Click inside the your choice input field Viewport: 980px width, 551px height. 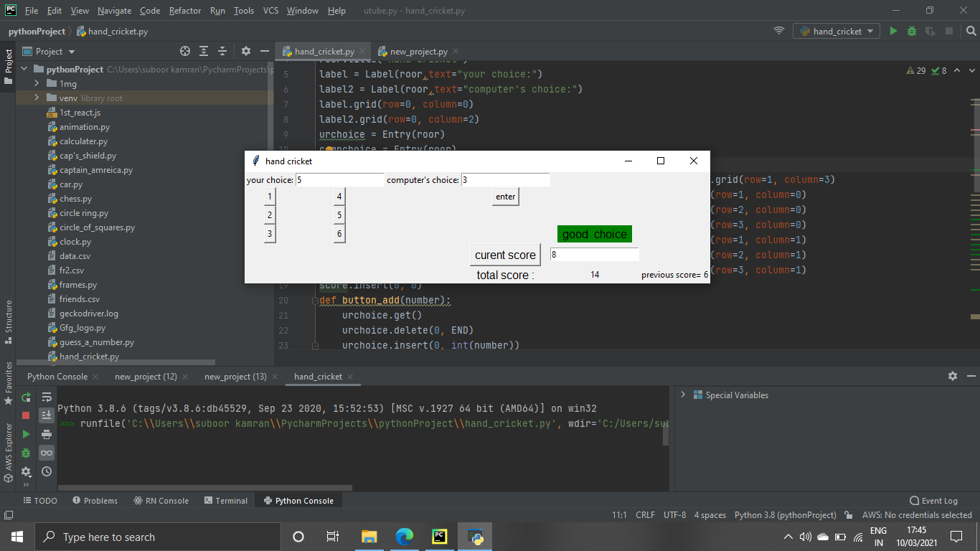(339, 179)
